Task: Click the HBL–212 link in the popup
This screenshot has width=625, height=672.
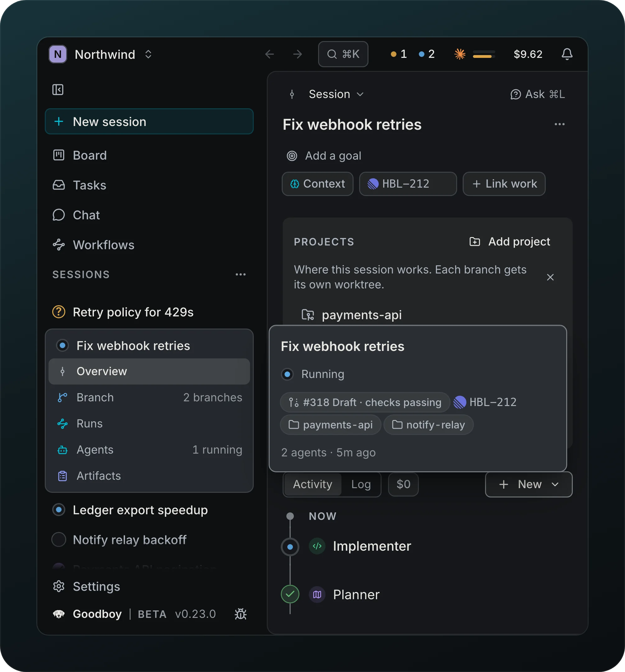Action: 485,402
